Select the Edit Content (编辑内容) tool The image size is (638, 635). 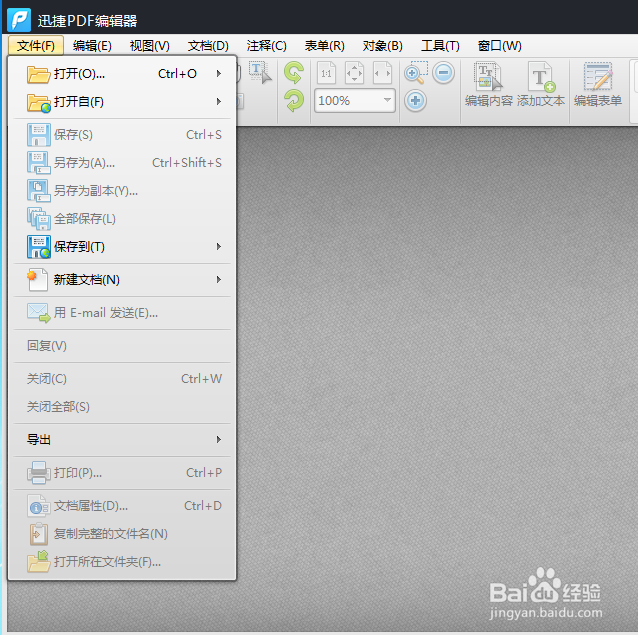tap(488, 84)
